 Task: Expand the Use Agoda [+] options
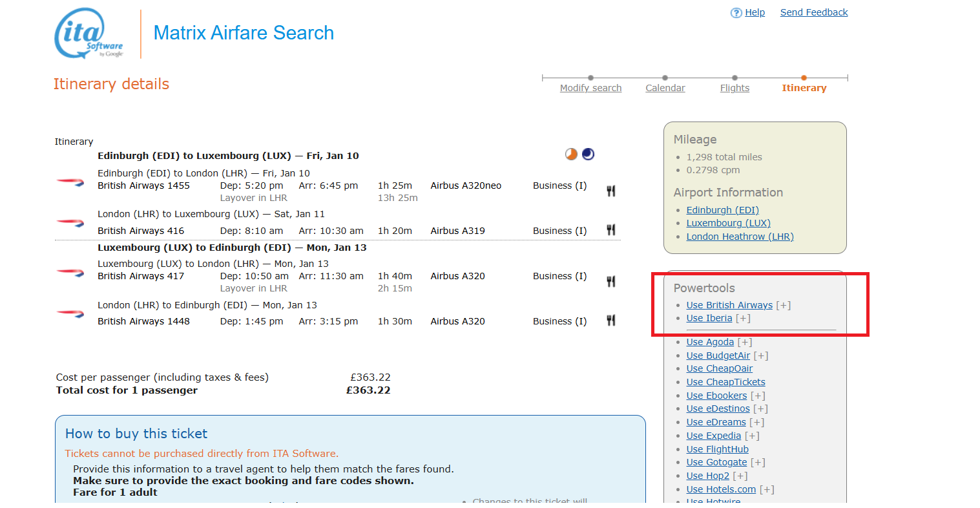tap(745, 342)
